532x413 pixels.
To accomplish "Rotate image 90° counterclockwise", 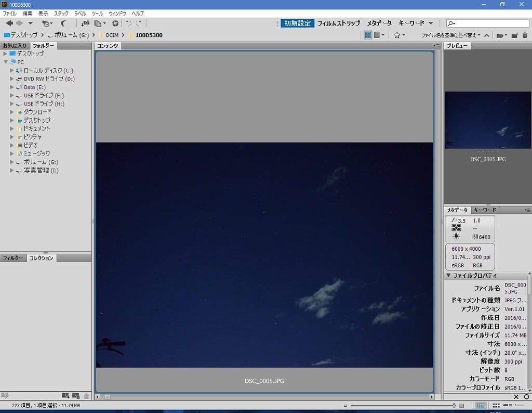I will pos(128,23).
